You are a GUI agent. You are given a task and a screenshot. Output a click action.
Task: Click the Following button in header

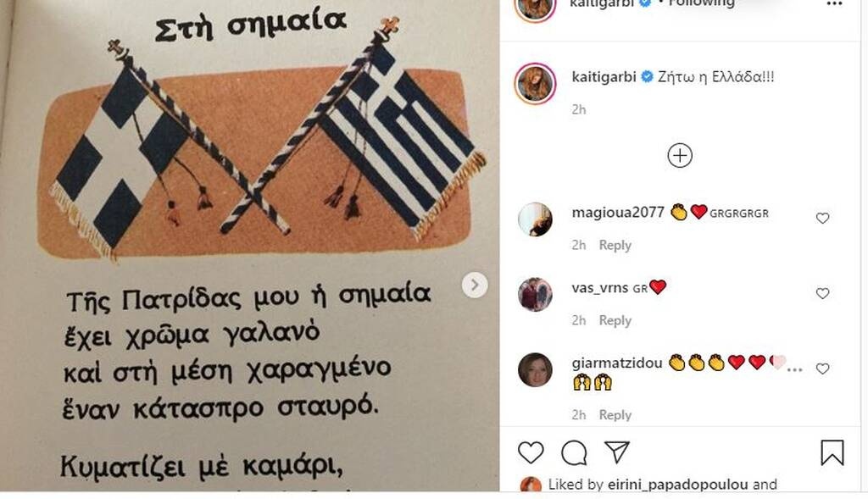701,3
